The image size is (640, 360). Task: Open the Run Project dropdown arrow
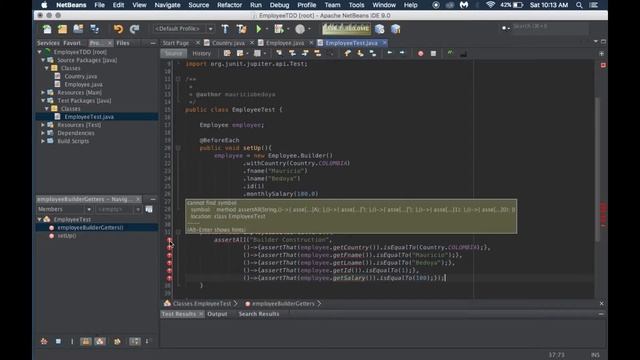tap(267, 29)
